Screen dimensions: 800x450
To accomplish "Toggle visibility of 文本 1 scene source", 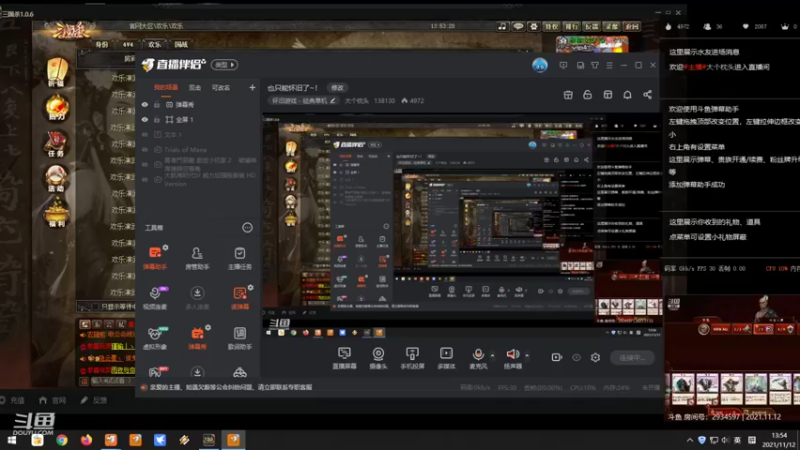I will click(x=145, y=135).
